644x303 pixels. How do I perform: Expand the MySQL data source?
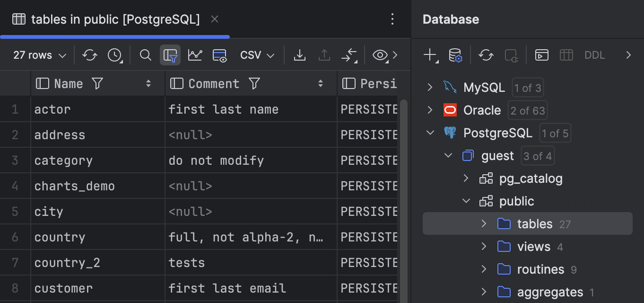coord(429,87)
